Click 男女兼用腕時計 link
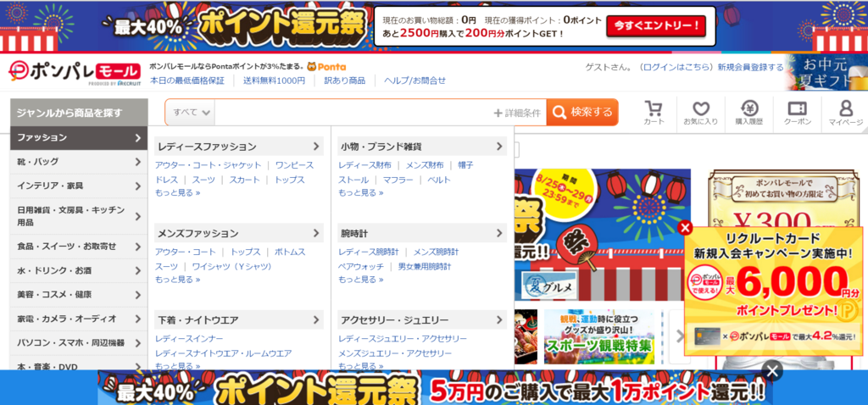This screenshot has height=405, width=868. [425, 266]
